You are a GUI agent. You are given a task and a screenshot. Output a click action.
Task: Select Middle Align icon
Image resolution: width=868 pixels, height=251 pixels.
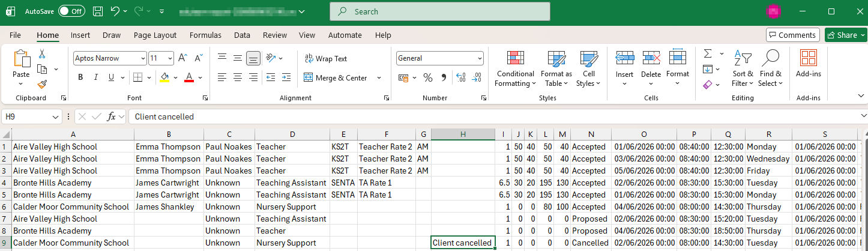click(x=238, y=58)
